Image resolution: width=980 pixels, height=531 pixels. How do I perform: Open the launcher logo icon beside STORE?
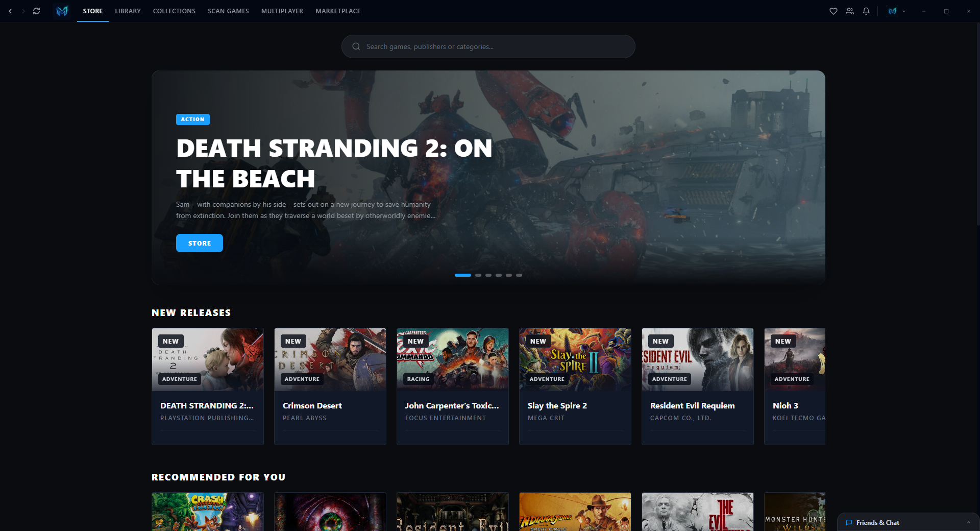click(62, 11)
